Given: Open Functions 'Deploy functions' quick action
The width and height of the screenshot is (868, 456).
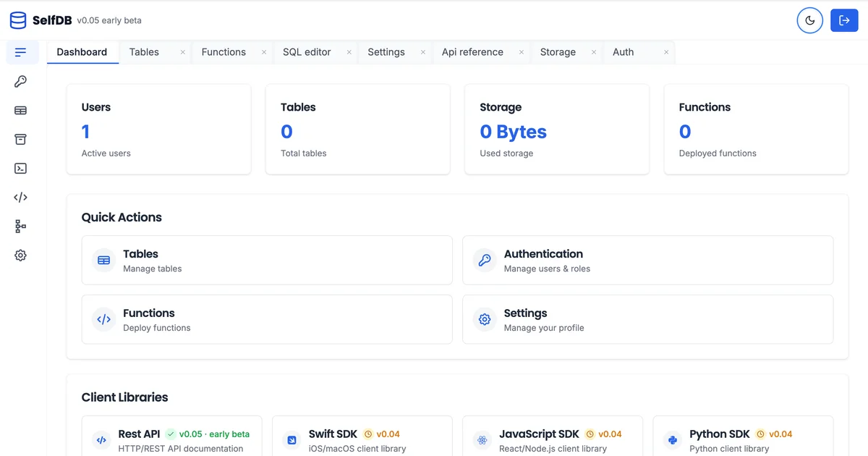Looking at the screenshot, I should pyautogui.click(x=267, y=319).
